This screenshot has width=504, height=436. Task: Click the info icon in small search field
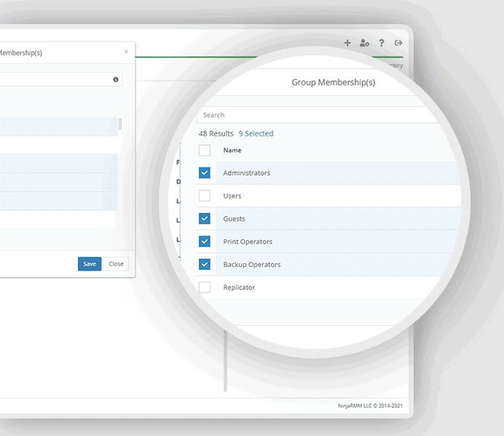click(116, 79)
